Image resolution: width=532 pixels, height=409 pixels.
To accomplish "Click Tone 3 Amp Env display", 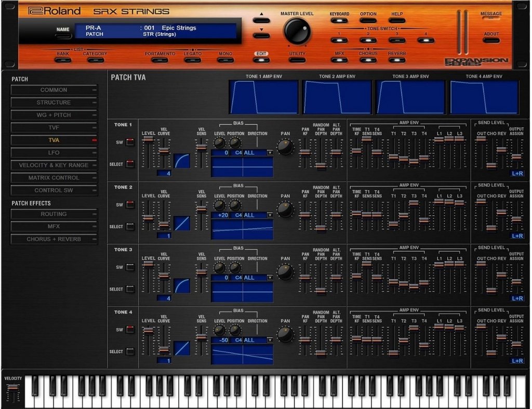I will coord(410,97).
